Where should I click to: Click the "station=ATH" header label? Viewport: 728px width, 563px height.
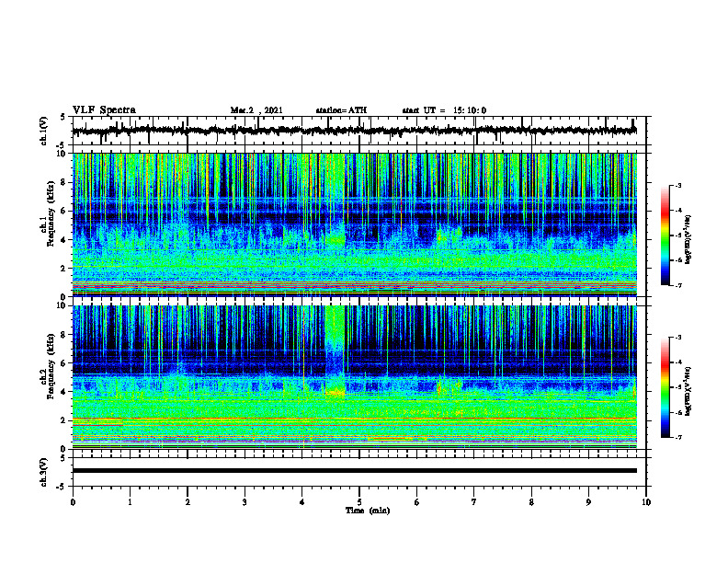click(x=341, y=110)
